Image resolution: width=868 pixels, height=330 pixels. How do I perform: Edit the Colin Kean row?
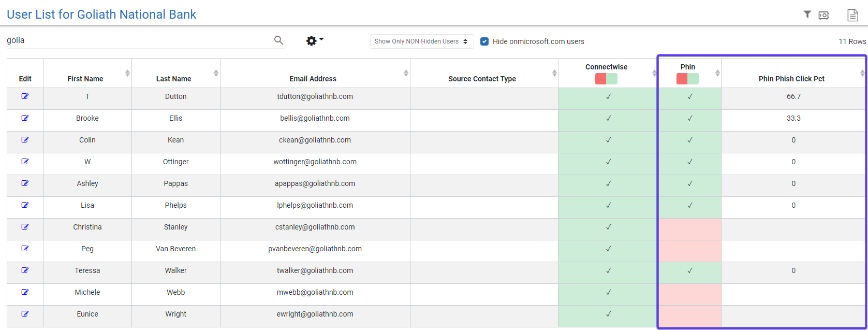point(25,140)
